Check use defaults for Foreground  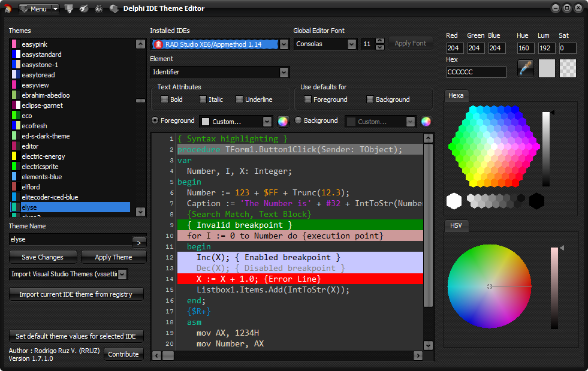(307, 99)
